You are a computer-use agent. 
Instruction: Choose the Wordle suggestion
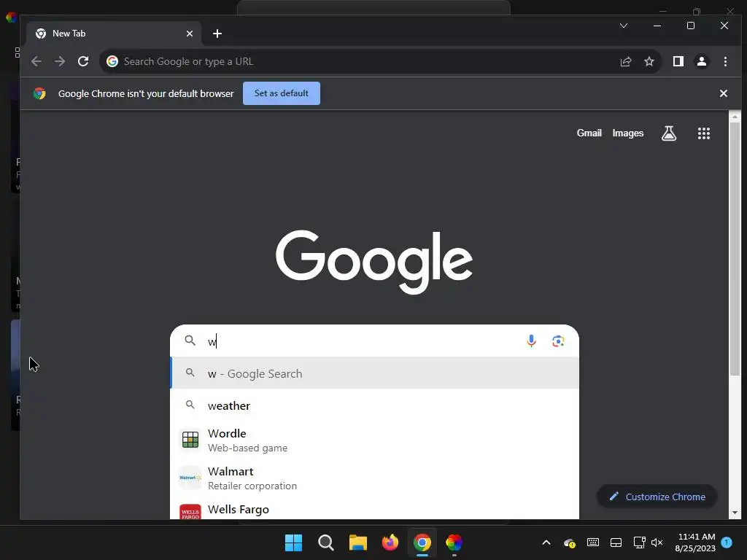[x=374, y=440]
